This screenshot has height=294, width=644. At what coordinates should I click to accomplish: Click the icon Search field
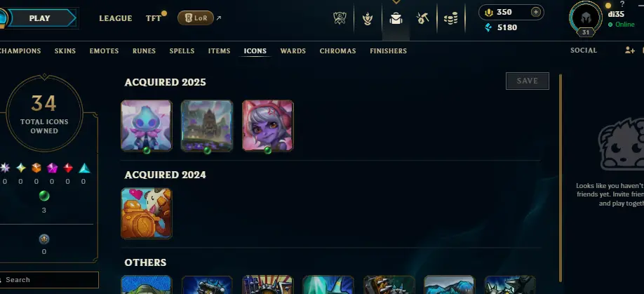(x=48, y=280)
